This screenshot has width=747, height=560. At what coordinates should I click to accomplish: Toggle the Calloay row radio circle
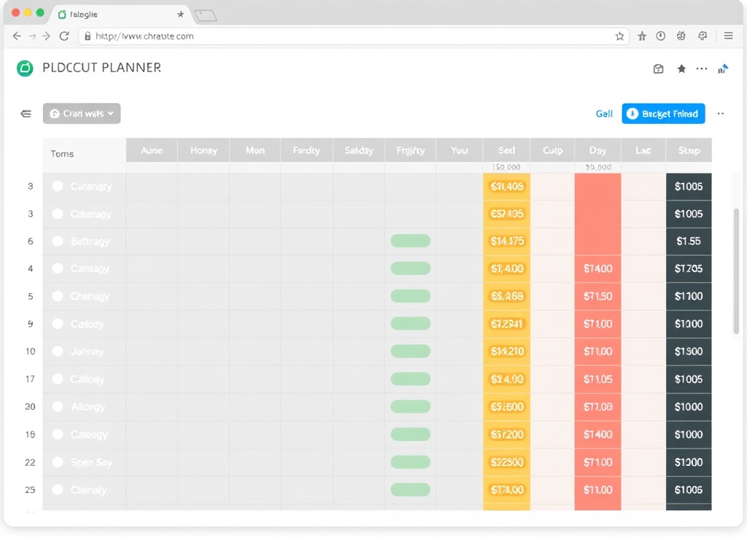click(x=58, y=379)
